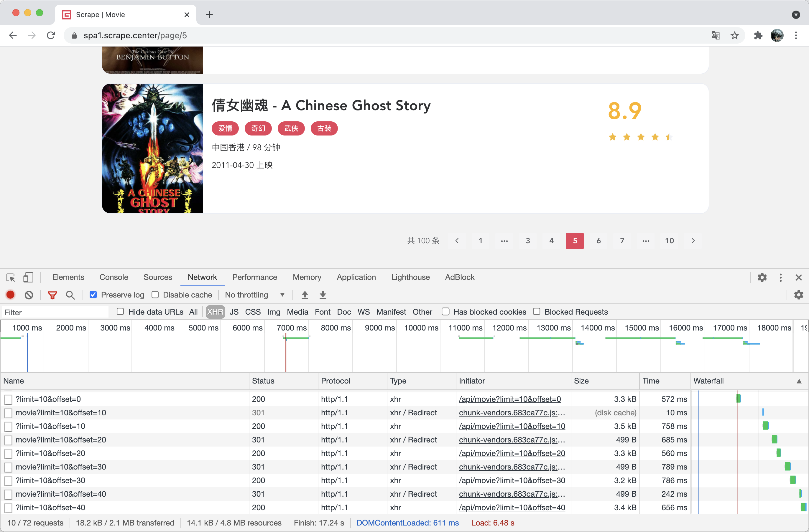The image size is (809, 532).
Task: Toggle Preserve log checkbox
Action: tap(93, 295)
